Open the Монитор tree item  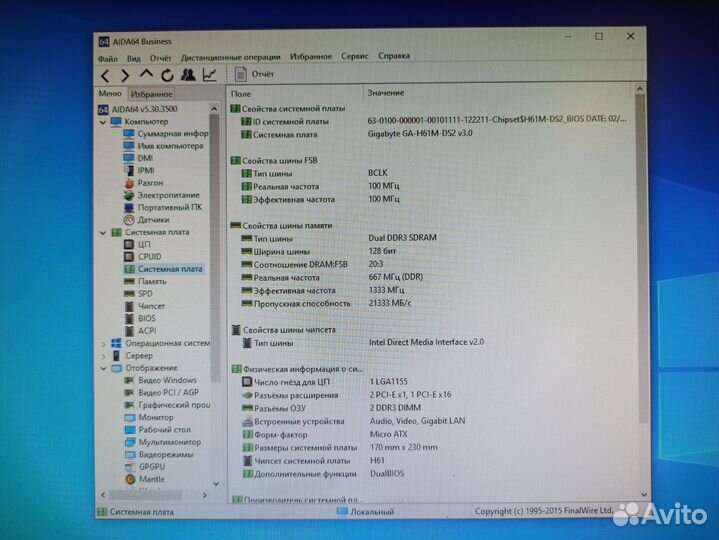click(x=149, y=418)
